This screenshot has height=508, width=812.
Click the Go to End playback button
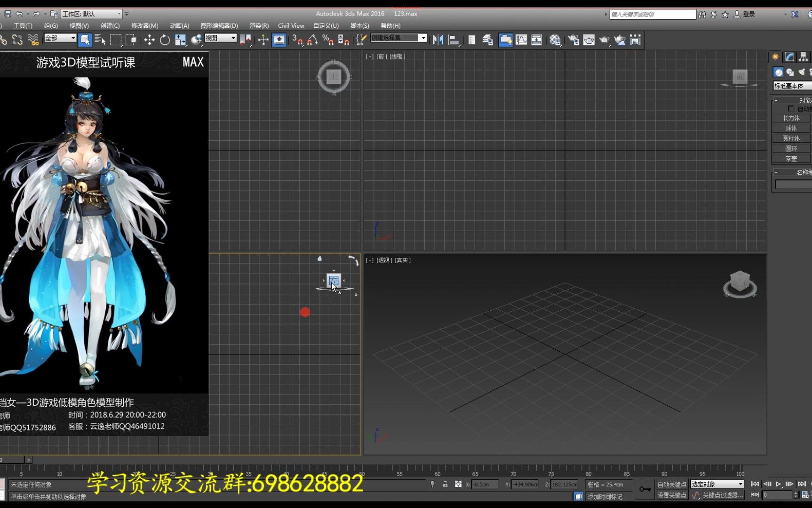click(802, 484)
